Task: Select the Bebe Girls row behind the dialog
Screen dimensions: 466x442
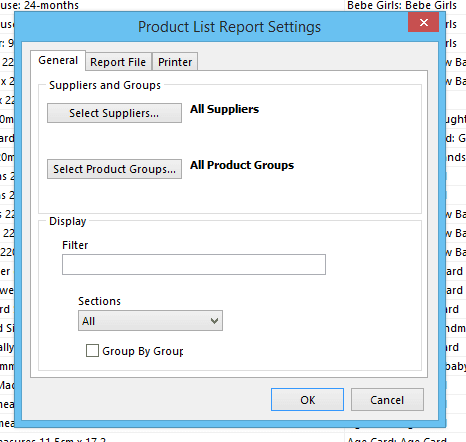Action: pos(402,5)
